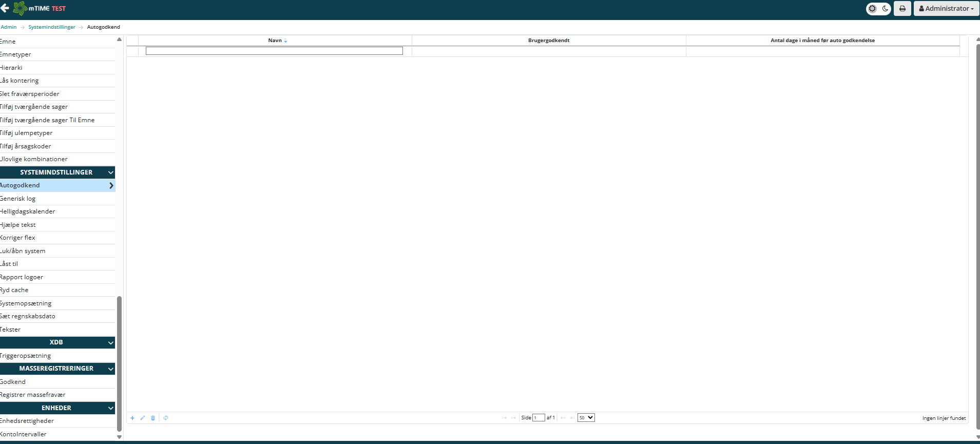980x444 pixels.
Task: Add a new row with the plus icon
Action: pos(132,418)
